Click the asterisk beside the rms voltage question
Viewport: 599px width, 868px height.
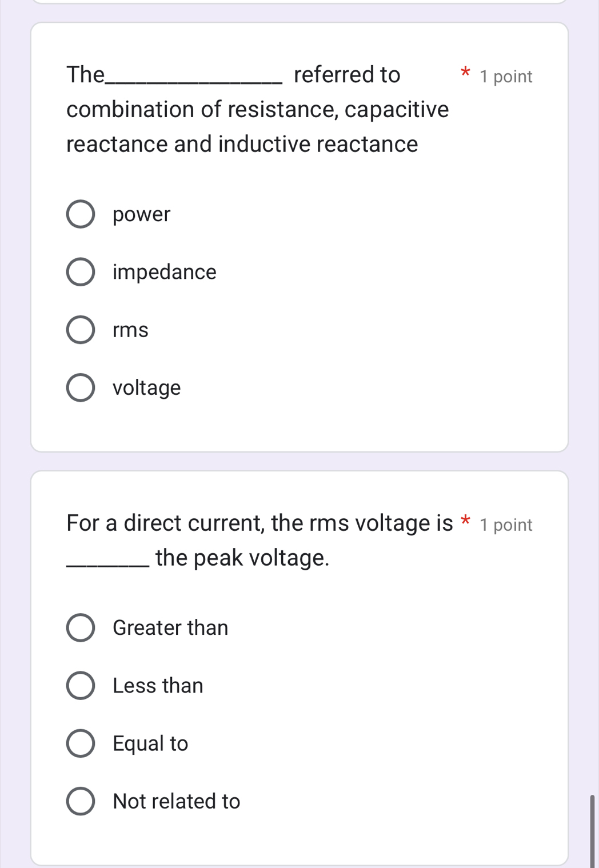tap(466, 520)
